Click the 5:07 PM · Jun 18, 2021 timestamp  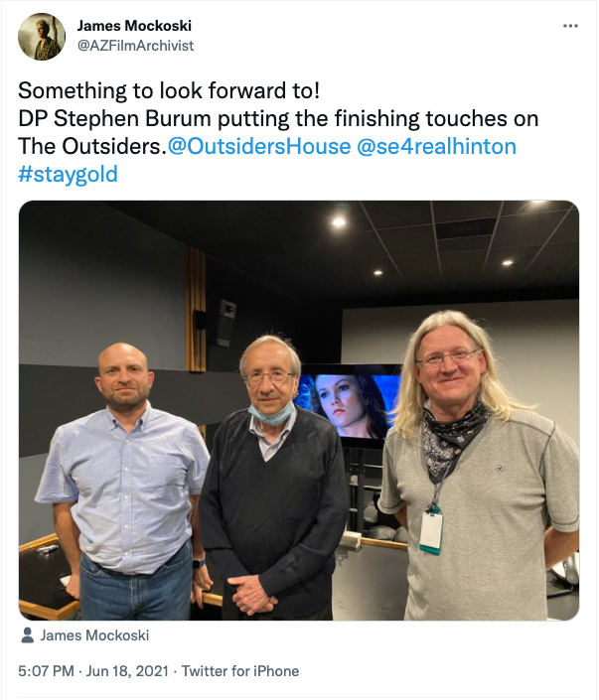93,671
